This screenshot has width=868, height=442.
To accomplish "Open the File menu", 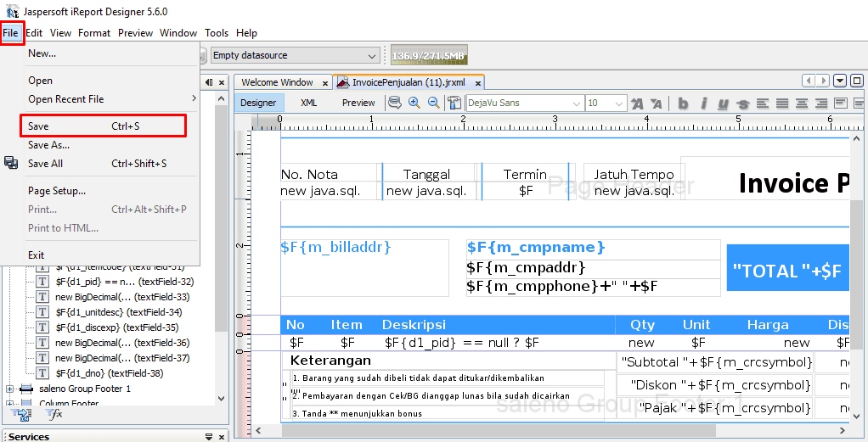I will [x=10, y=32].
